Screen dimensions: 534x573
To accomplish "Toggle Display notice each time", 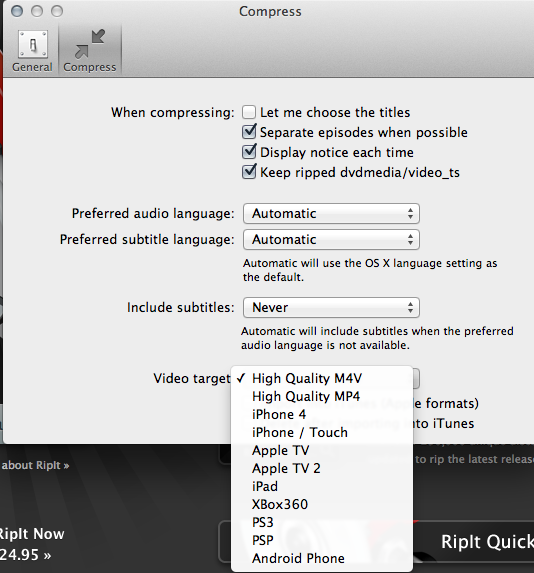I will [x=249, y=152].
